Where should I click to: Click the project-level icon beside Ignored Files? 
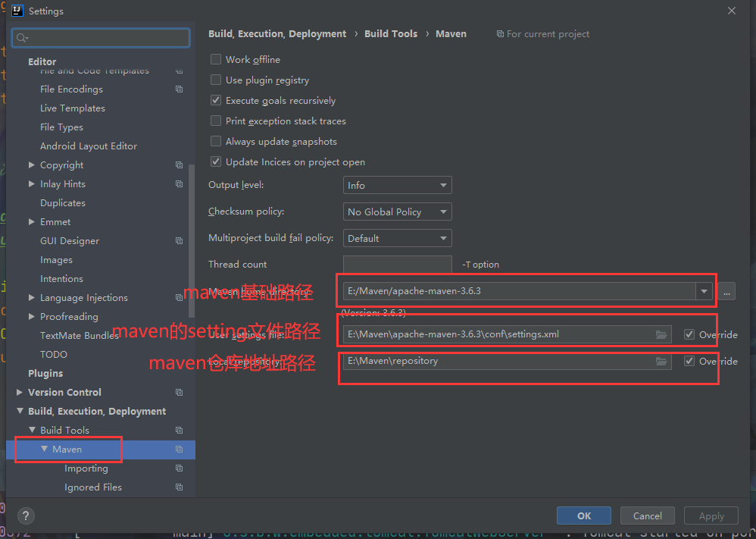179,487
